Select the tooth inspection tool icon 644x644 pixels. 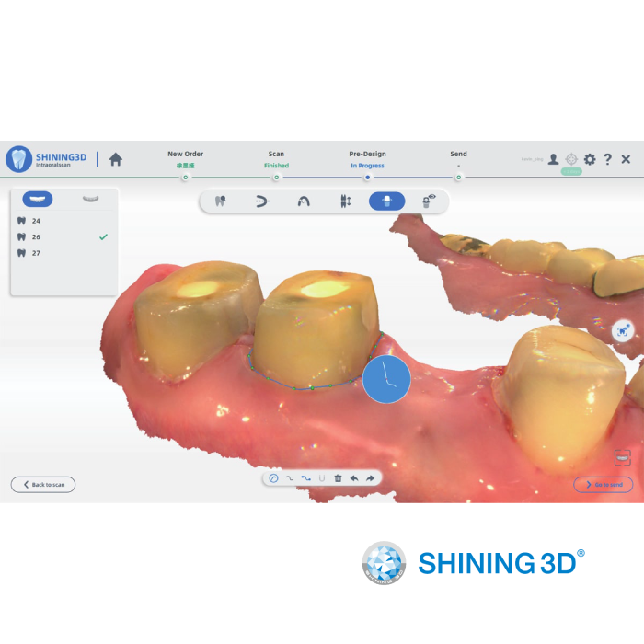[x=221, y=201]
